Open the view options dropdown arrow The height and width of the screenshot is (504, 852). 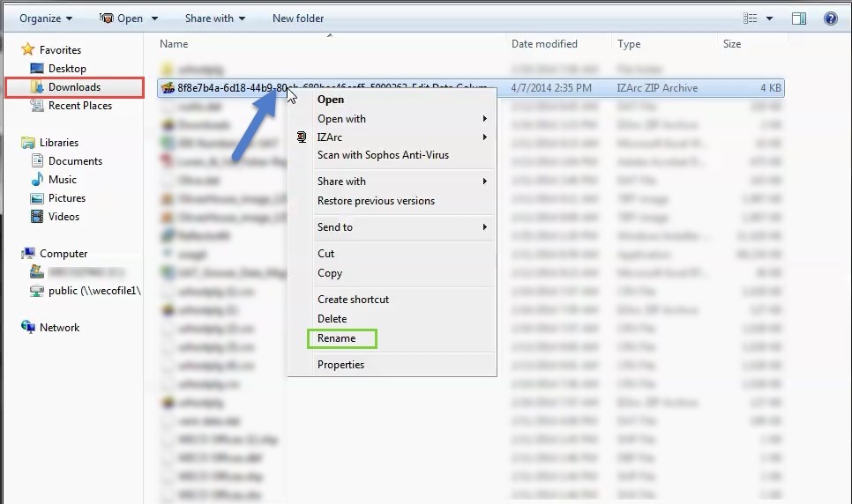[x=769, y=19]
